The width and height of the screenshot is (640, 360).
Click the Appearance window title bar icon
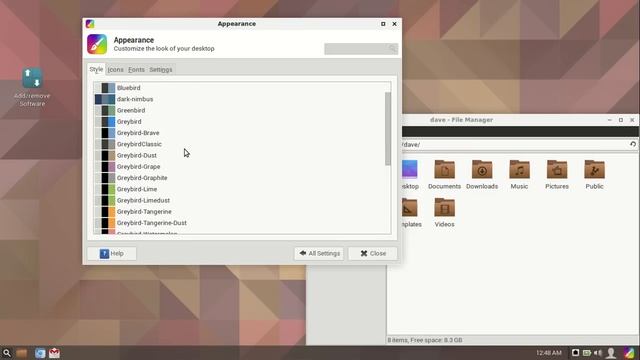90,24
